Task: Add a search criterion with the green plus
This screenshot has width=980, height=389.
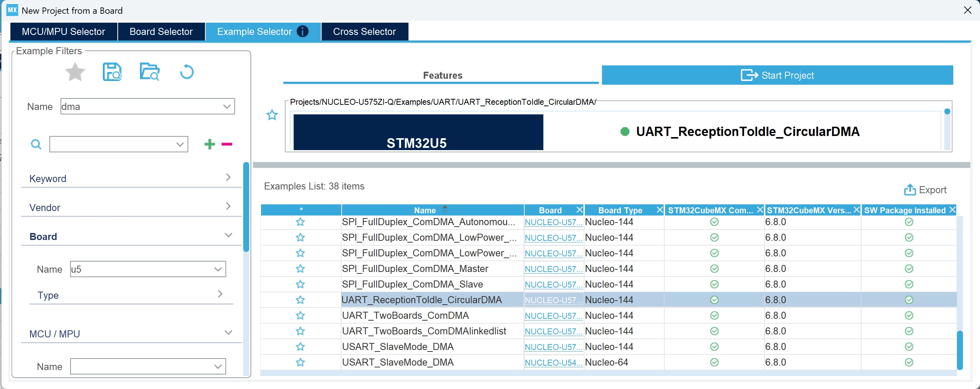Action: point(209,144)
